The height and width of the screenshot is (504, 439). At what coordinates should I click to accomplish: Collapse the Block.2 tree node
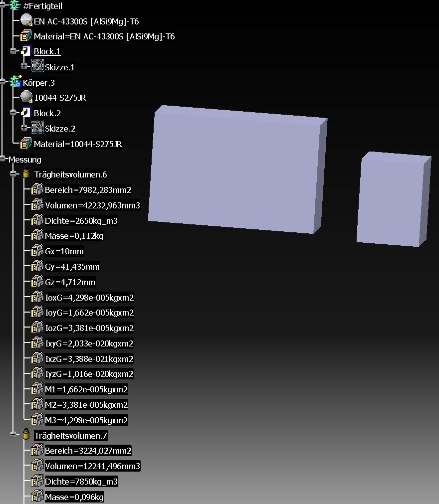pos(13,113)
